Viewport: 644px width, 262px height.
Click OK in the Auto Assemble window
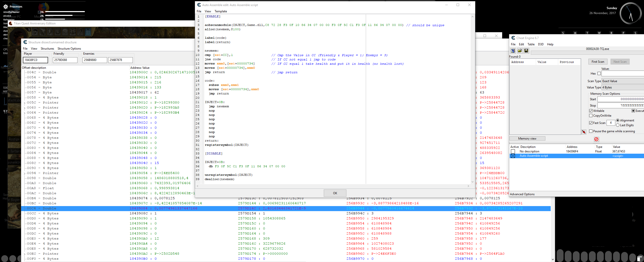tap(335, 193)
